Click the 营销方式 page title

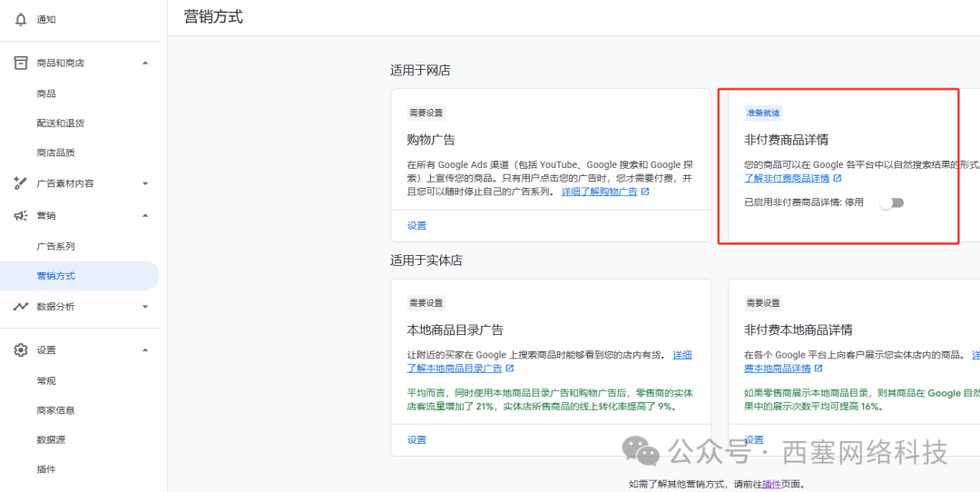[x=213, y=17]
